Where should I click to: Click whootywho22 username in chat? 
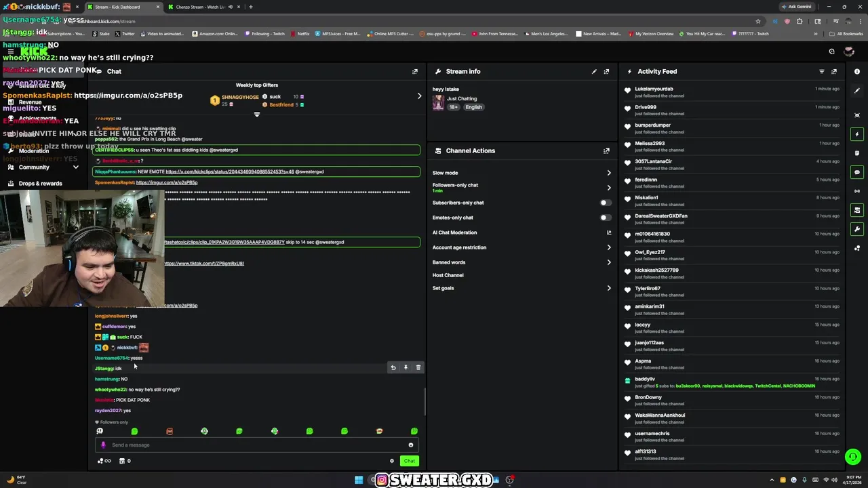(111, 390)
